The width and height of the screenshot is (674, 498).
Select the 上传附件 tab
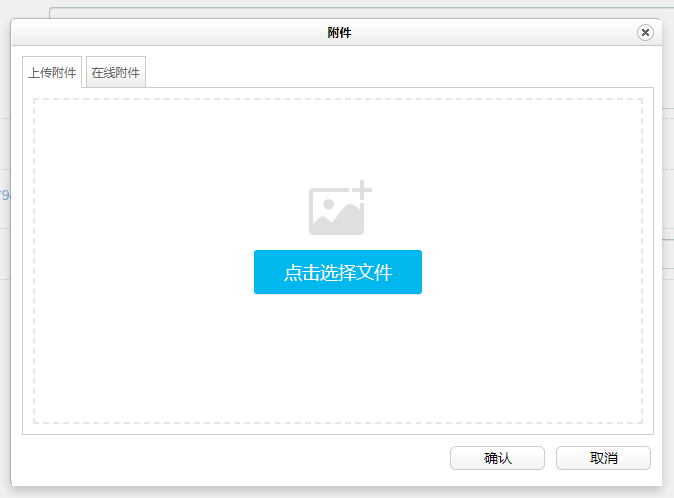pos(52,73)
